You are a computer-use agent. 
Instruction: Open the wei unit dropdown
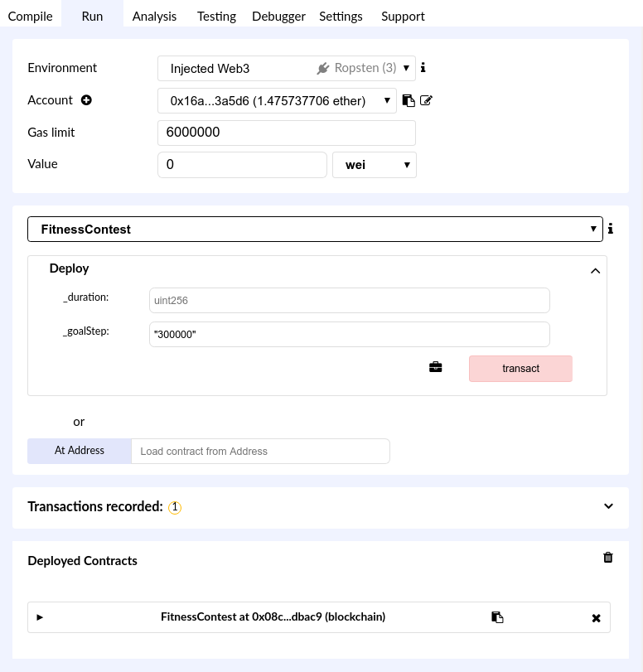(375, 165)
